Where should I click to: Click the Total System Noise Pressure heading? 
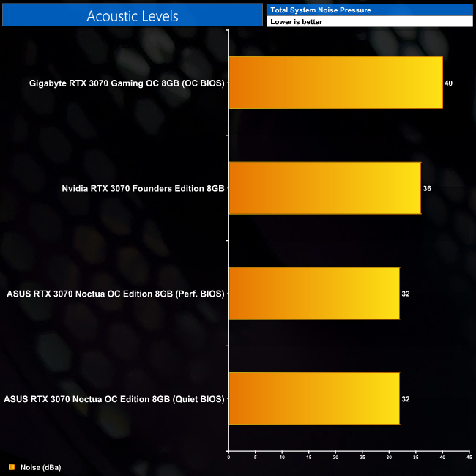[x=321, y=10]
